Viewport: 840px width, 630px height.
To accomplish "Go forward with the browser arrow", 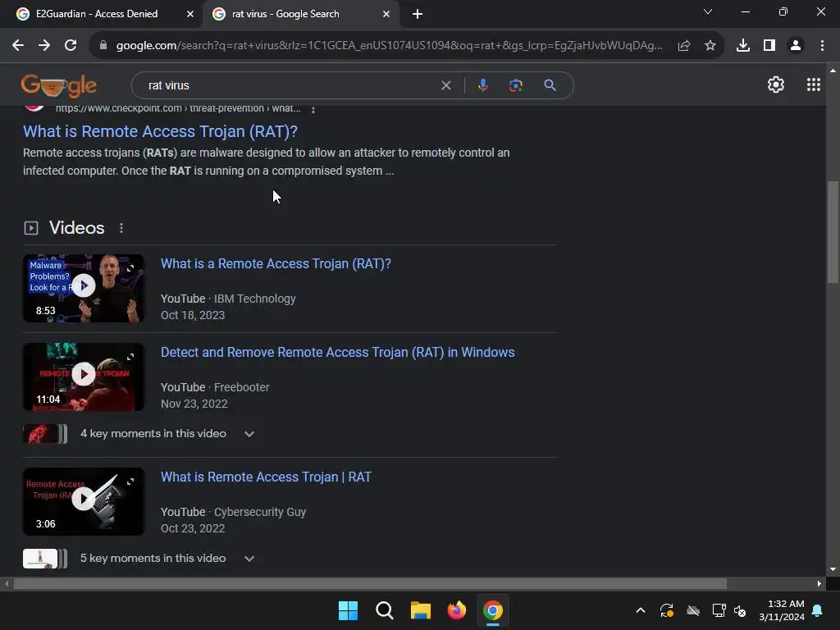I will click(x=44, y=46).
